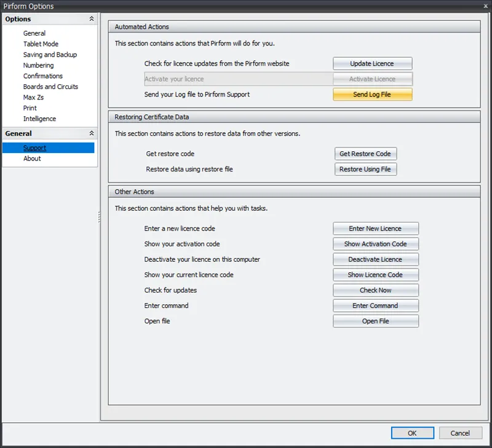Click the Send Log File button
The width and height of the screenshot is (492, 448).
372,94
